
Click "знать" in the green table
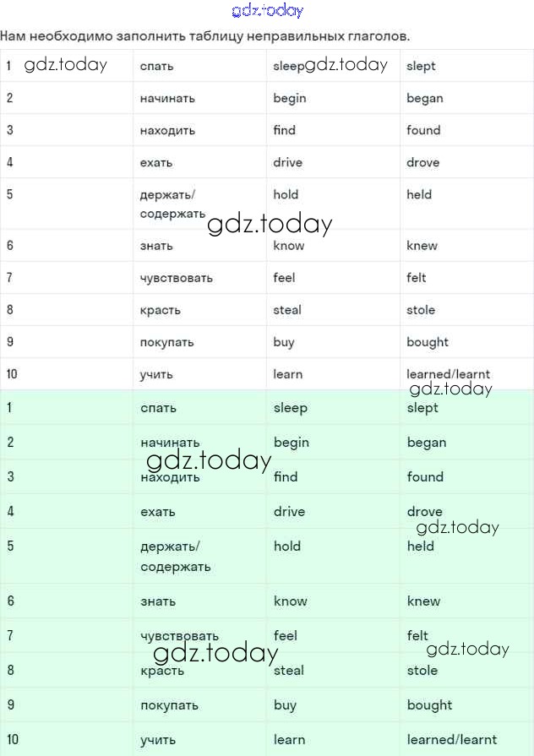point(158,601)
